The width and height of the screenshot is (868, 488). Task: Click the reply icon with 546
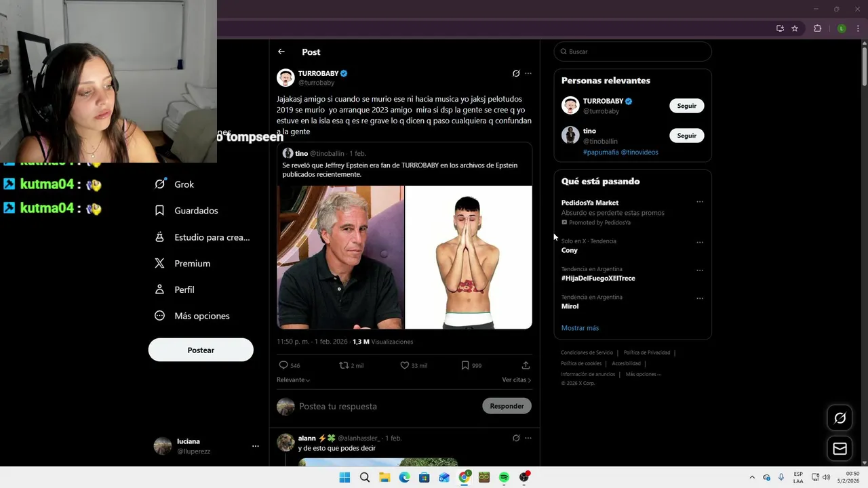(x=283, y=365)
